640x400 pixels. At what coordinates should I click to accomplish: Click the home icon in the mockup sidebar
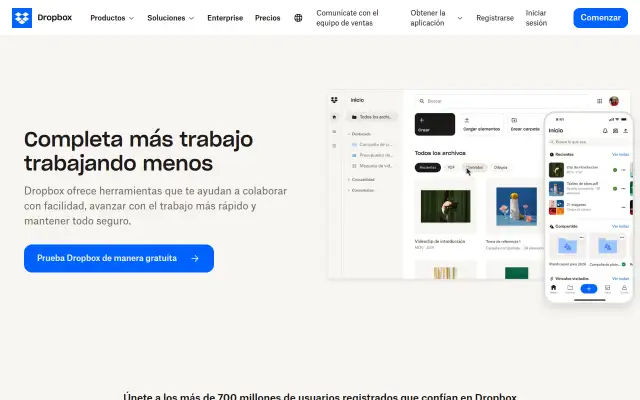(x=334, y=117)
